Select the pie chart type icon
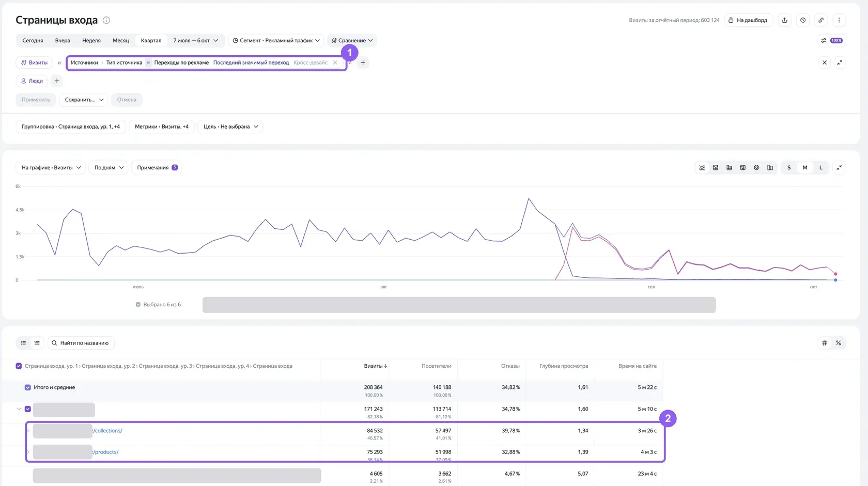 click(x=756, y=167)
